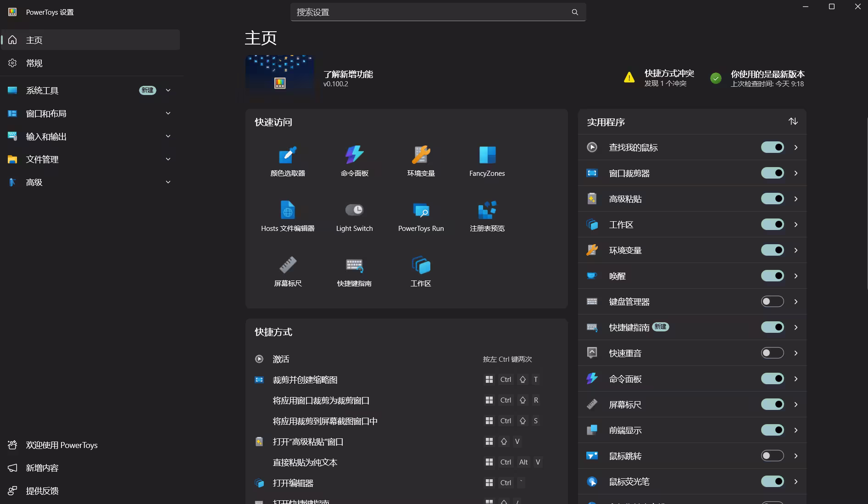The image size is (868, 504).
Task: Expand the 输入和输出 sidebar group
Action: [168, 136]
